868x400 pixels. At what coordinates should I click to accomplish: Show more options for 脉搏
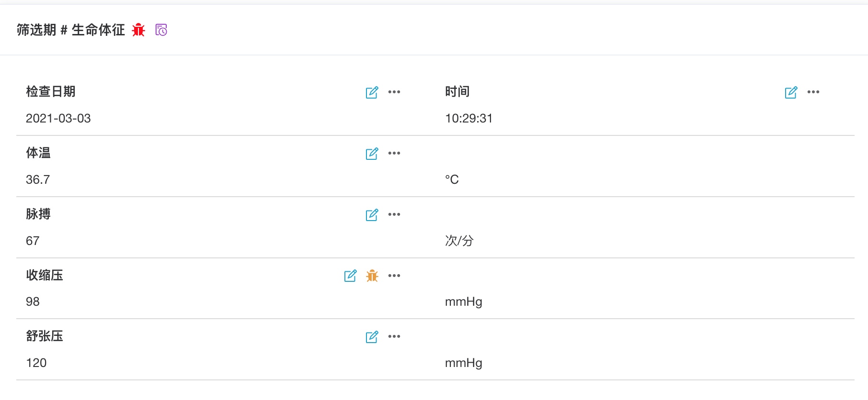(x=394, y=214)
